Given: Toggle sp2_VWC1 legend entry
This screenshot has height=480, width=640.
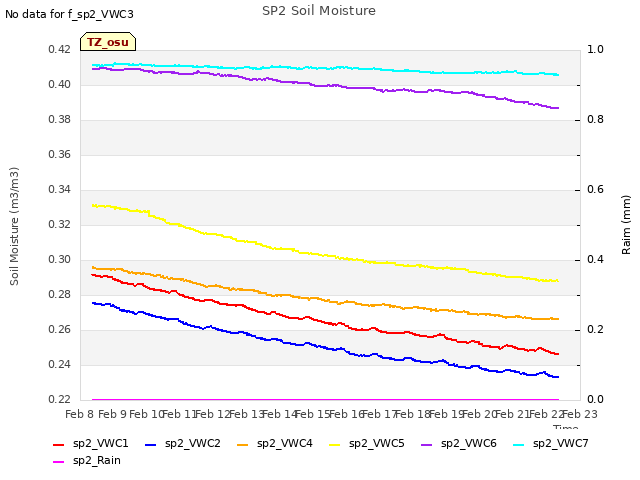Looking at the screenshot, I should 91,443.
